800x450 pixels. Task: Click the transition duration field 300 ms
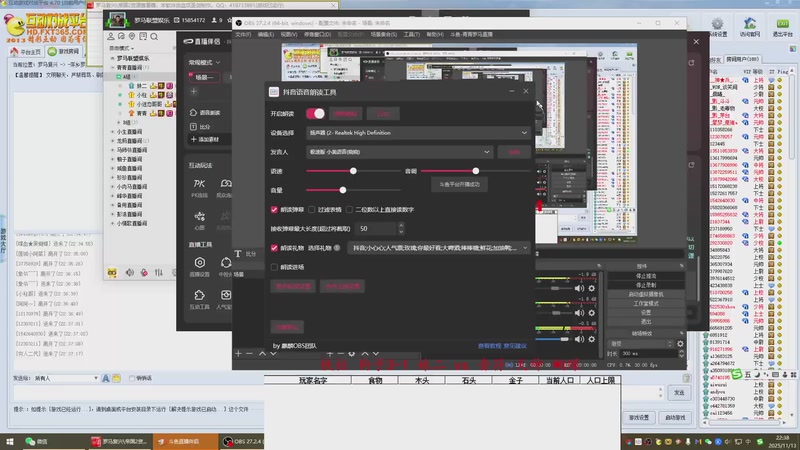click(648, 354)
